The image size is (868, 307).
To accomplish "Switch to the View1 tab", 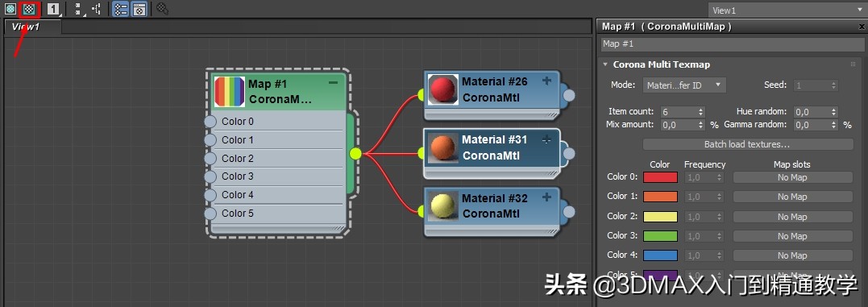I will click(27, 27).
